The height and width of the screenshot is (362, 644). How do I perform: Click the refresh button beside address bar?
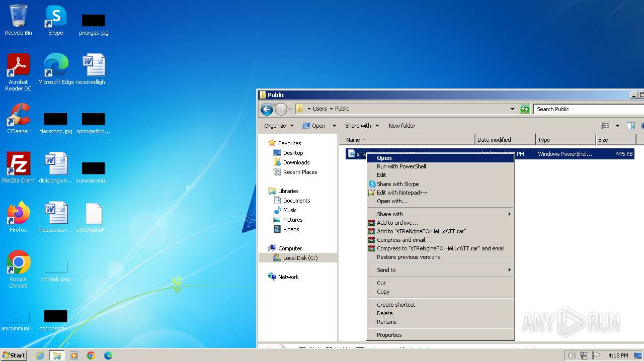tap(525, 109)
